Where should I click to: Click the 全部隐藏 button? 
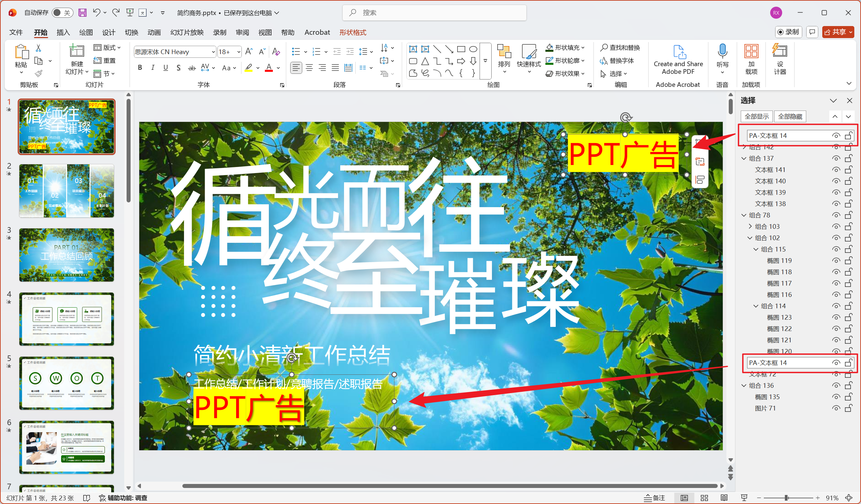click(790, 117)
